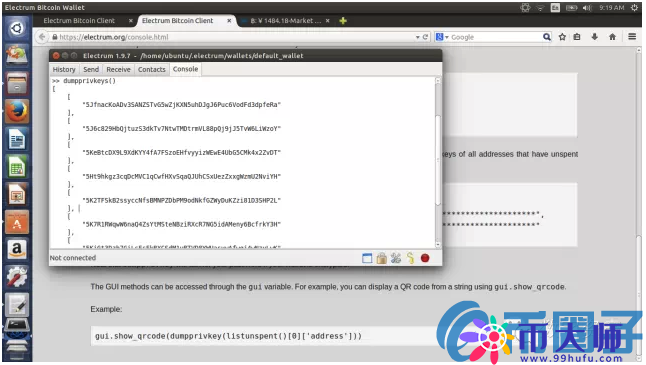Expand the Google search engine dropdown
Image resolution: width=646 pixels, height=365 pixels.
coord(442,37)
